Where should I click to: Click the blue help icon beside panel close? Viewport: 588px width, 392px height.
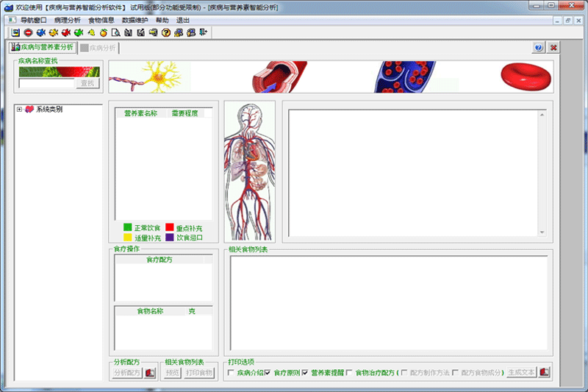coord(539,48)
